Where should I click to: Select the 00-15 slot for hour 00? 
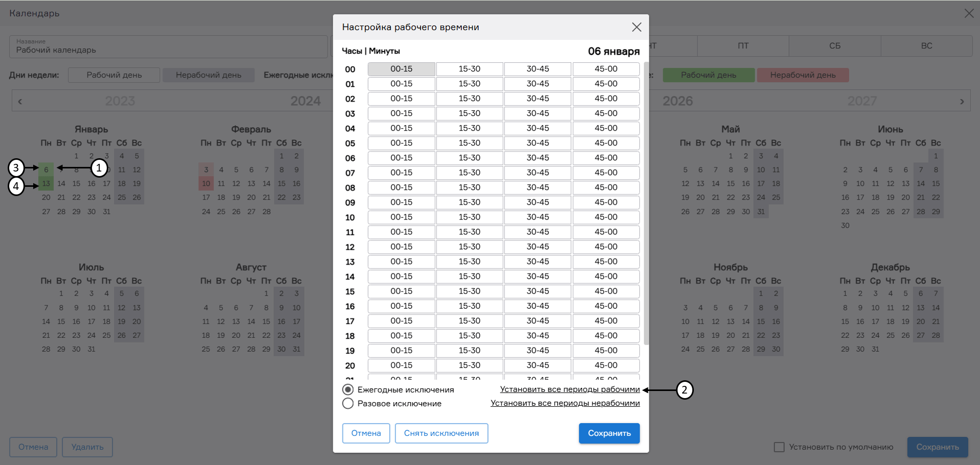[x=401, y=69]
